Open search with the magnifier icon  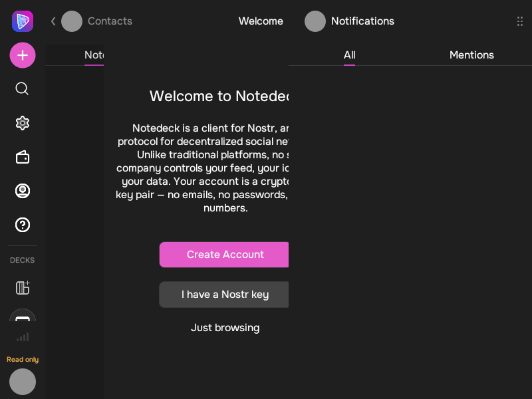coord(22,88)
